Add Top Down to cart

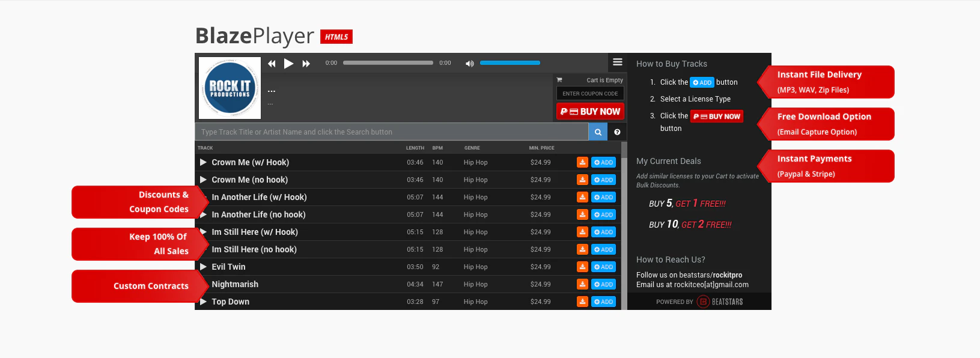pyautogui.click(x=603, y=302)
